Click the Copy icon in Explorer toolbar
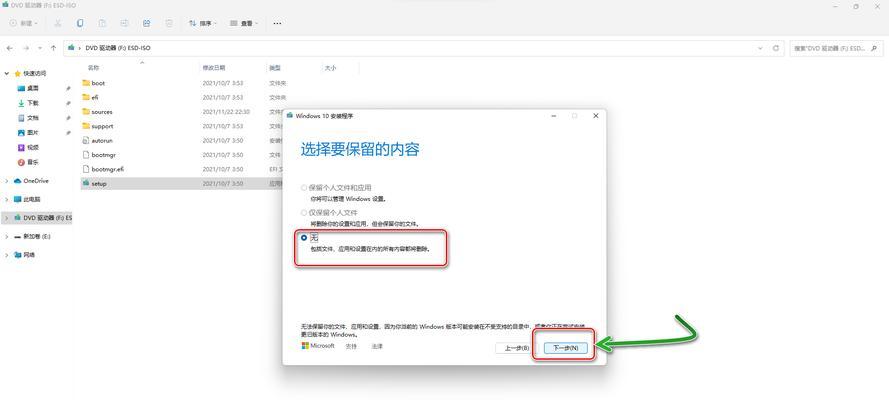Image resolution: width=889 pixels, height=400 pixels. pyautogui.click(x=80, y=23)
